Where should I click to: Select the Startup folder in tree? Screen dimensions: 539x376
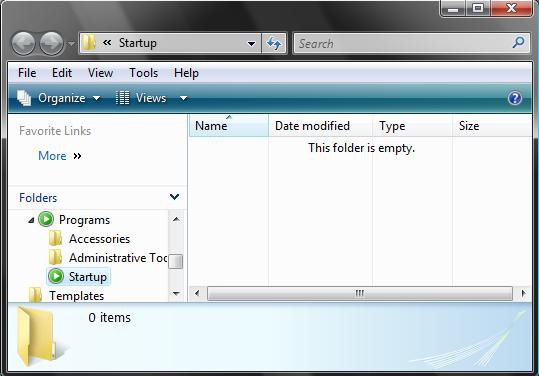click(88, 277)
